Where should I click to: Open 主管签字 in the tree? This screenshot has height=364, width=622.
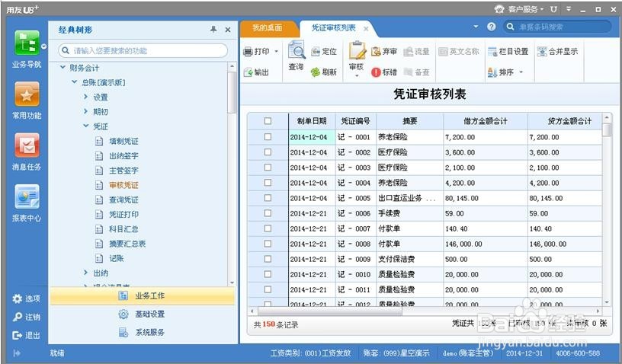[123, 171]
